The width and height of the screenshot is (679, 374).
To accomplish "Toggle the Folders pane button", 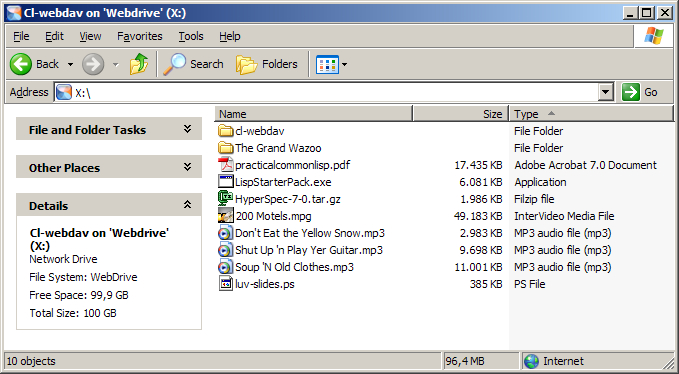I will click(267, 64).
